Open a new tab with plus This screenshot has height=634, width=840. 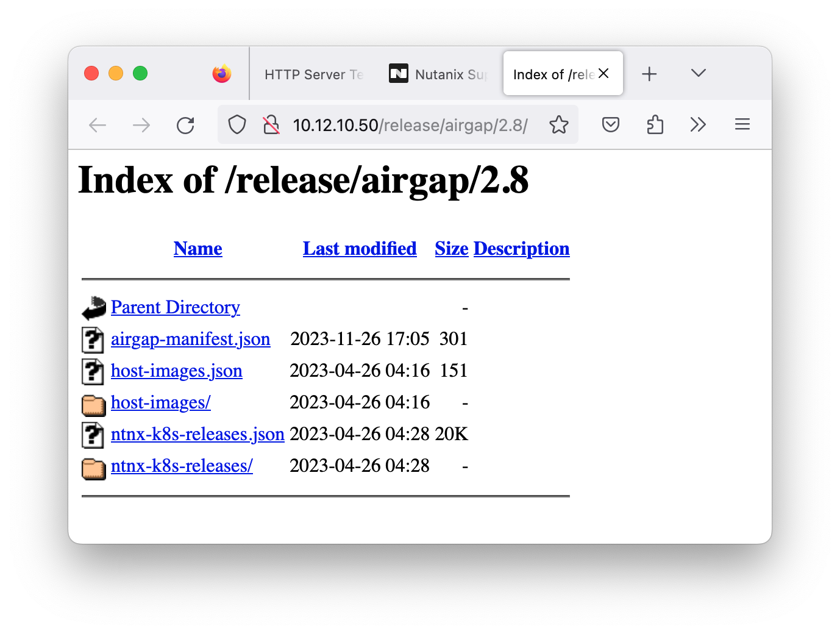pos(650,74)
